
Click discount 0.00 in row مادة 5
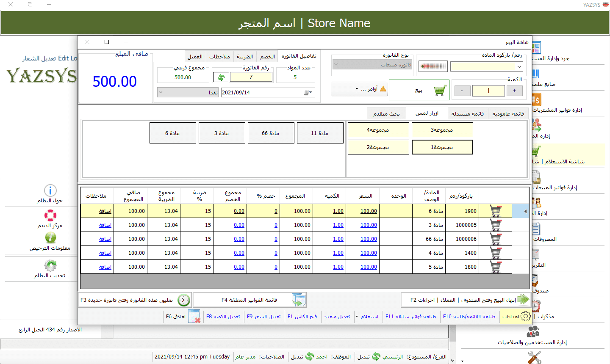point(239,267)
